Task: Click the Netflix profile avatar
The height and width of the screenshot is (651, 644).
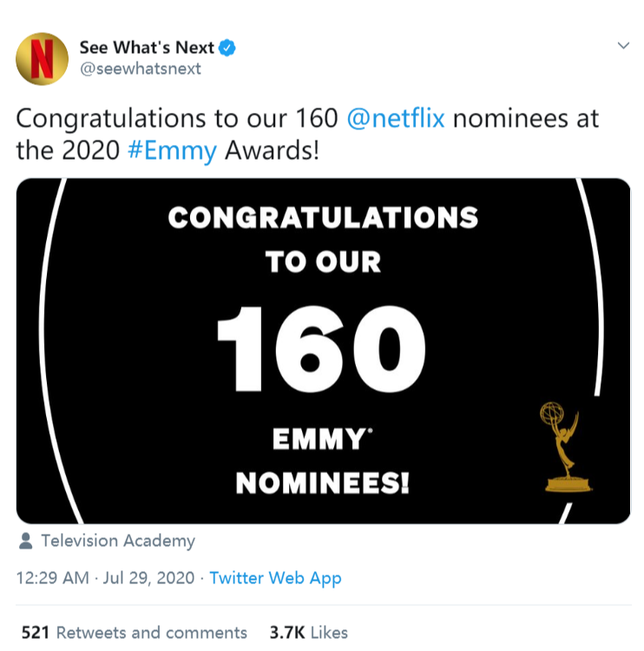Action: point(43,57)
